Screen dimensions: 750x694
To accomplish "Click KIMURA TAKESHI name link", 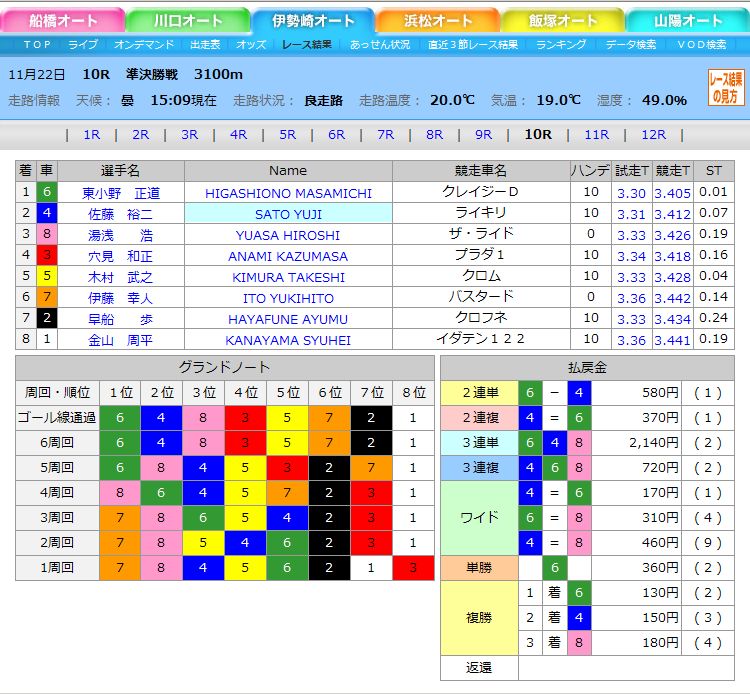I will 288,277.
